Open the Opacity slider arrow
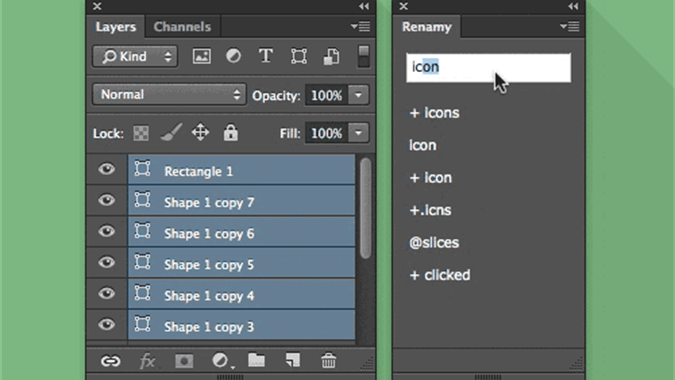 [359, 95]
